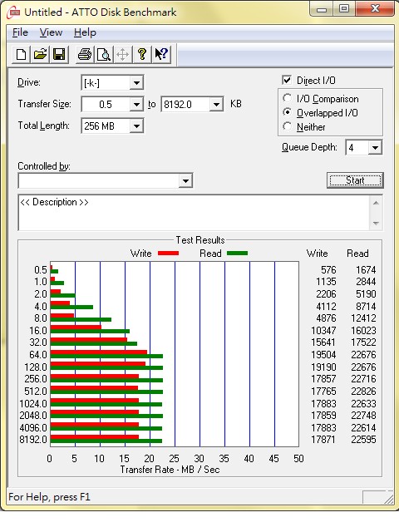Click the Open folder toolbar icon
This screenshot has height=532, width=399.
pos(40,54)
